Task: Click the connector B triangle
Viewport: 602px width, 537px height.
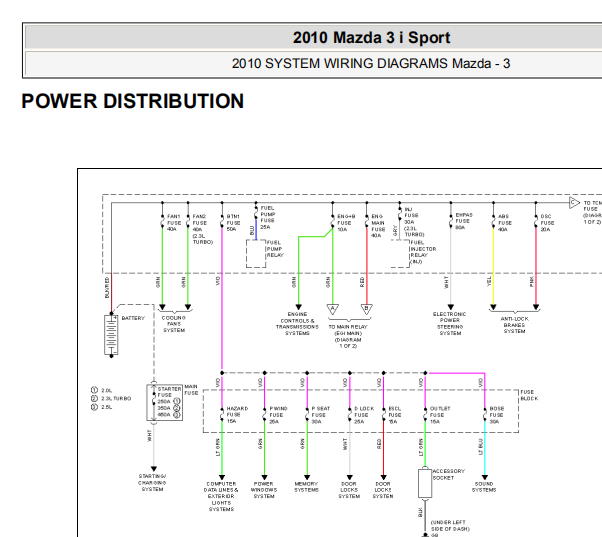Action: tap(367, 309)
